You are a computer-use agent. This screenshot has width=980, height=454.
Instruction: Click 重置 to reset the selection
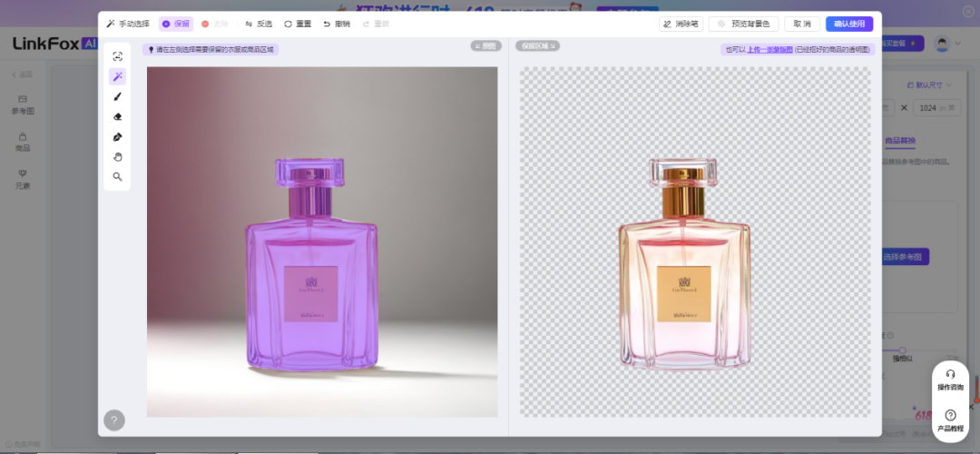click(x=298, y=24)
